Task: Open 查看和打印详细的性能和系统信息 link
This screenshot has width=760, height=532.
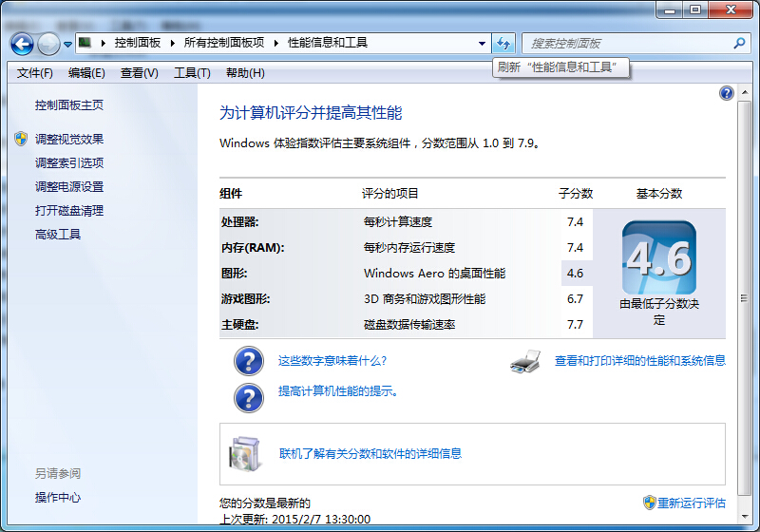Action: tap(639, 361)
